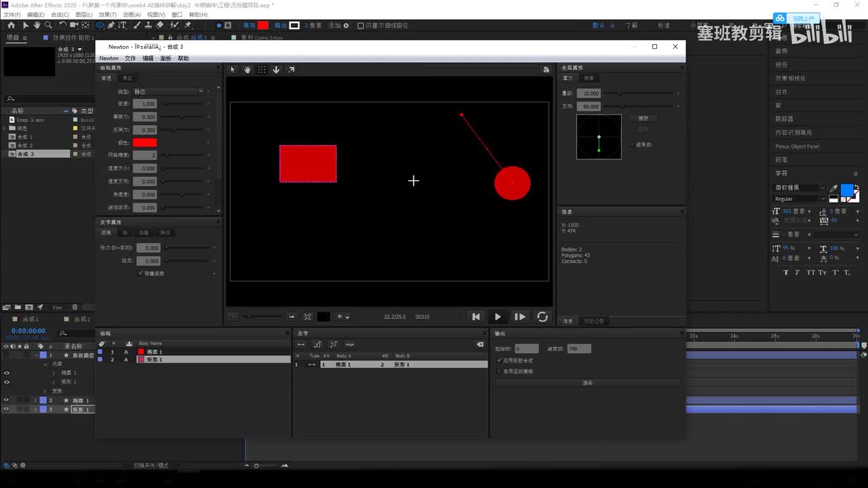The height and width of the screenshot is (488, 868).
Task: Hide the 椭圆 1 shape in AE timeline
Action: (7, 373)
